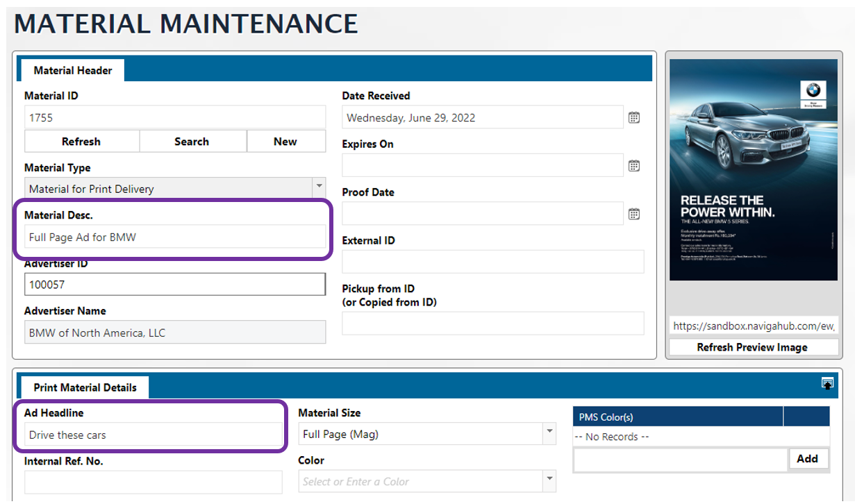Click the BMW ad preview thumbnail
The image size is (855, 504).
pyautogui.click(x=753, y=170)
